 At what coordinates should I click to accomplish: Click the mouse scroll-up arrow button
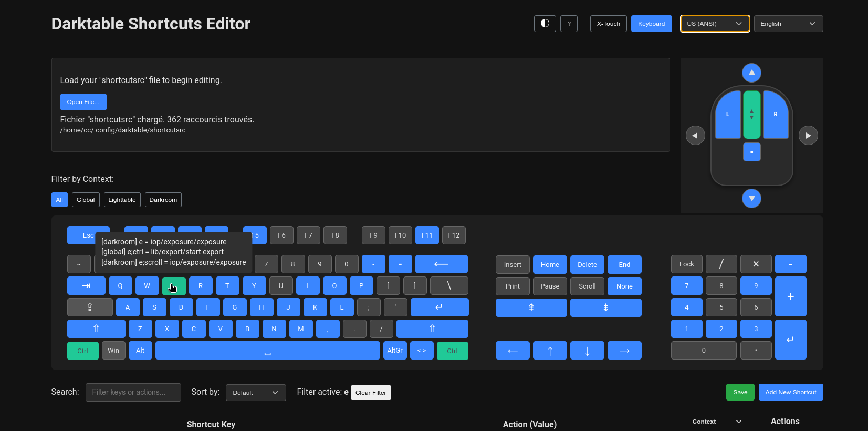[751, 73]
